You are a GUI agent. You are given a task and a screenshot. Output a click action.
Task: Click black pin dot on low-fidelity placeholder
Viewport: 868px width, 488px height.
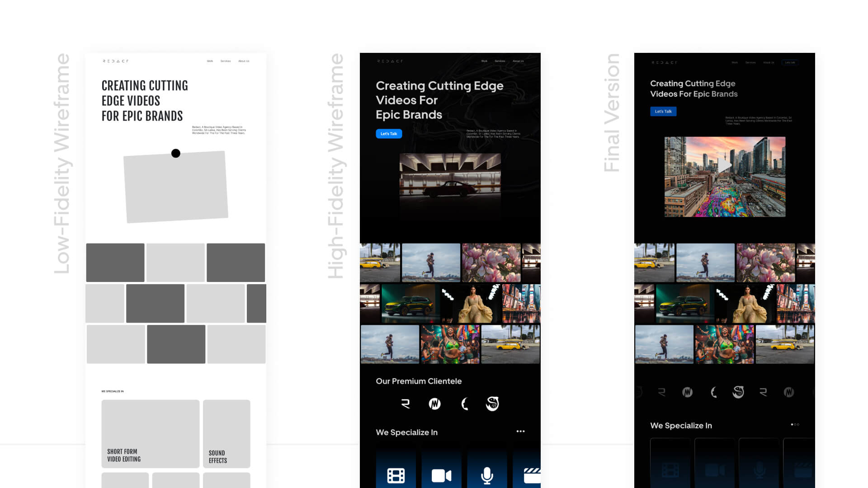point(176,153)
